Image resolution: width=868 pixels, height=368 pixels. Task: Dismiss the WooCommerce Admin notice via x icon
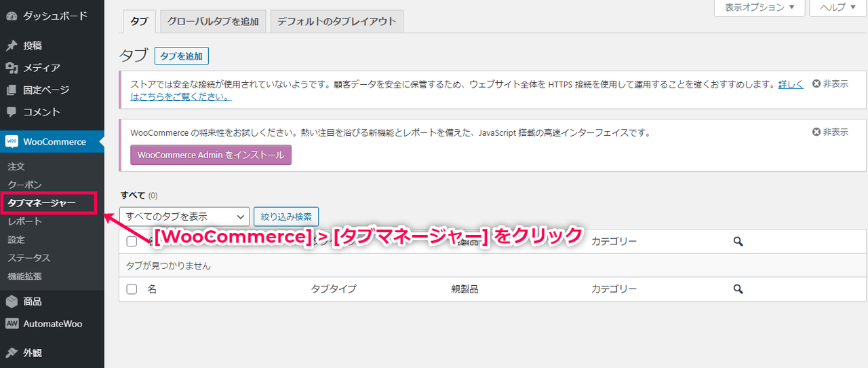coord(816,132)
